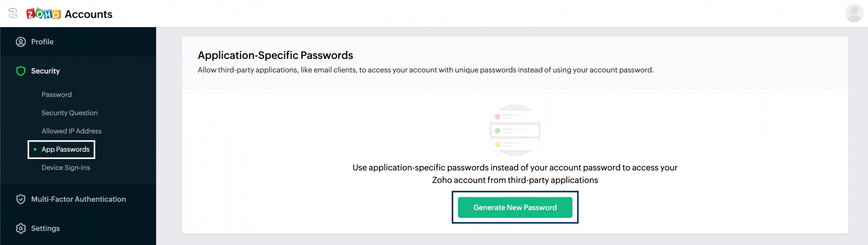Go to the Profile section label
The width and height of the screenshot is (868, 245).
[43, 42]
